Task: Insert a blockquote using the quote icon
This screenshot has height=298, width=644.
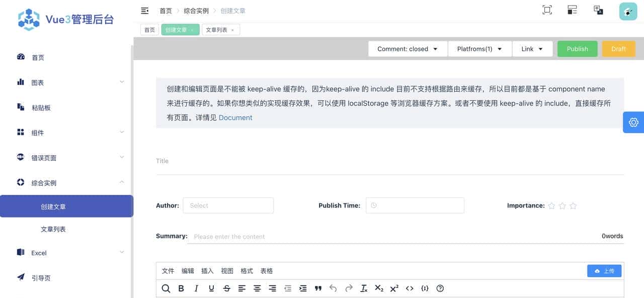Action: (x=318, y=288)
